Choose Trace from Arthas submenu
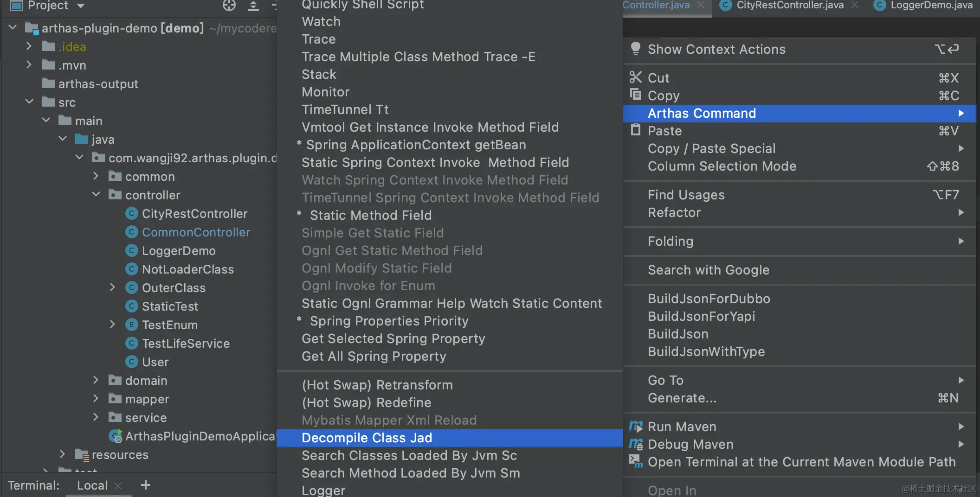This screenshot has height=497, width=980. tap(318, 39)
